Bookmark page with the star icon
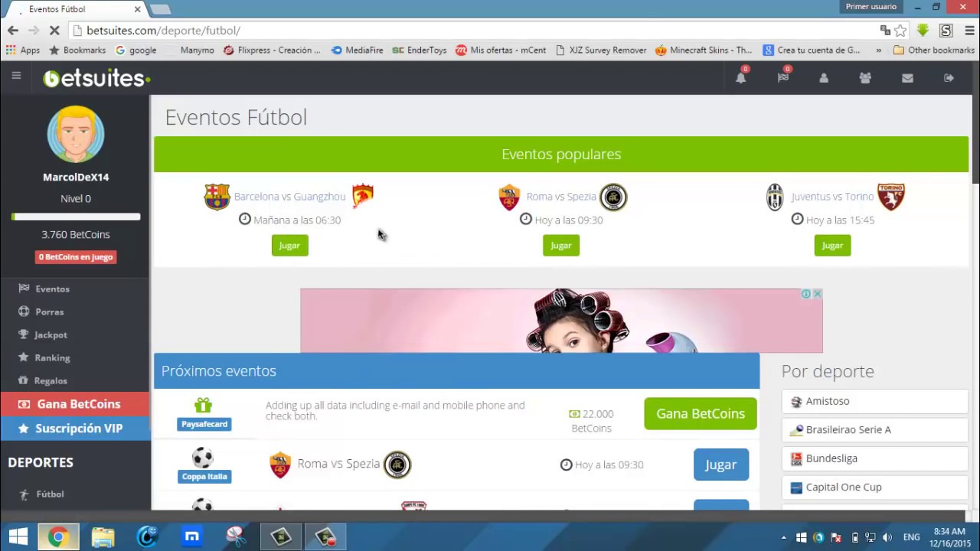 click(900, 31)
